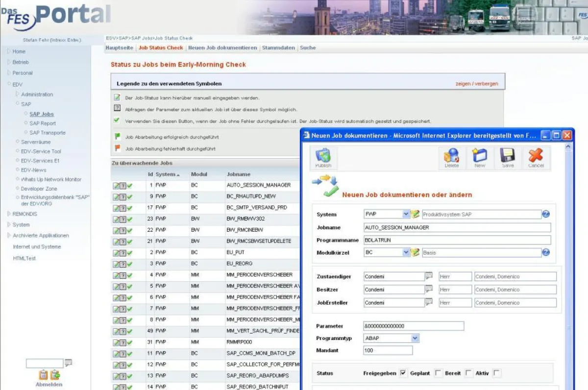The image size is (588, 390).
Task: Check the Aktiv status checkbox
Action: click(496, 373)
